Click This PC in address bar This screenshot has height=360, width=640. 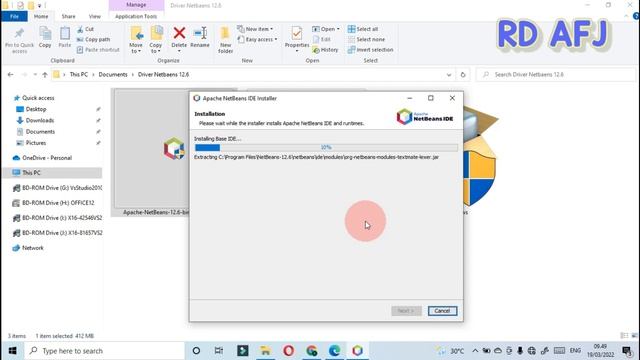tap(79, 75)
